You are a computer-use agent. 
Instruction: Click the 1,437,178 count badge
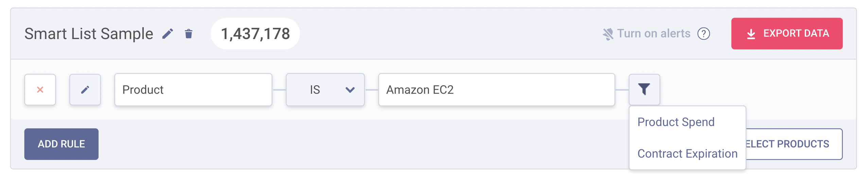click(x=255, y=34)
